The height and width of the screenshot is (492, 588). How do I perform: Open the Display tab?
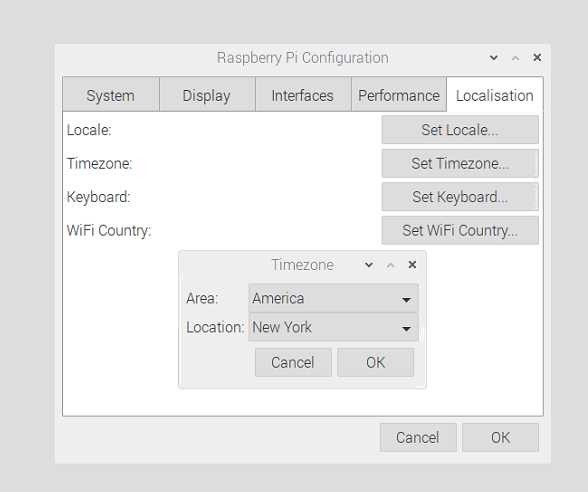click(207, 95)
